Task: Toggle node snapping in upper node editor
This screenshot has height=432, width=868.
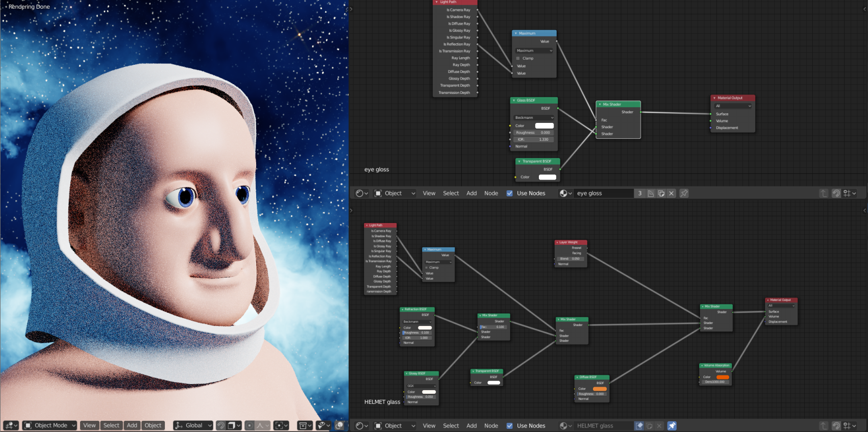Action: (x=836, y=193)
